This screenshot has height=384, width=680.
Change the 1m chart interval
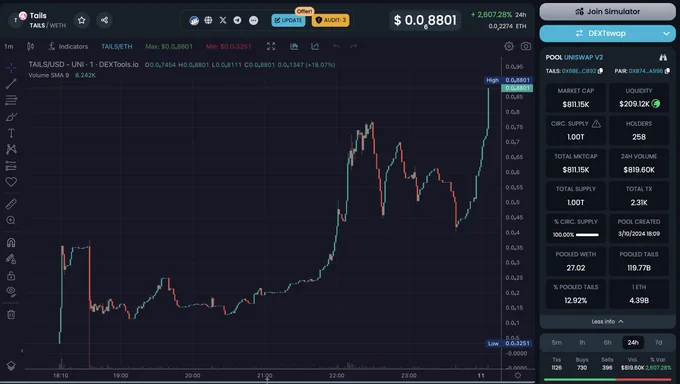point(9,46)
